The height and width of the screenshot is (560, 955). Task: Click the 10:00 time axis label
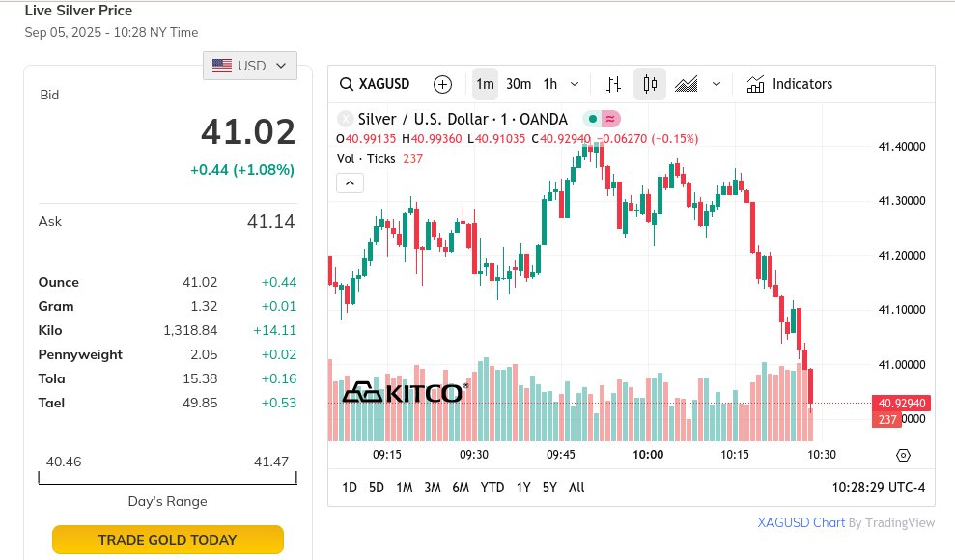[648, 455]
